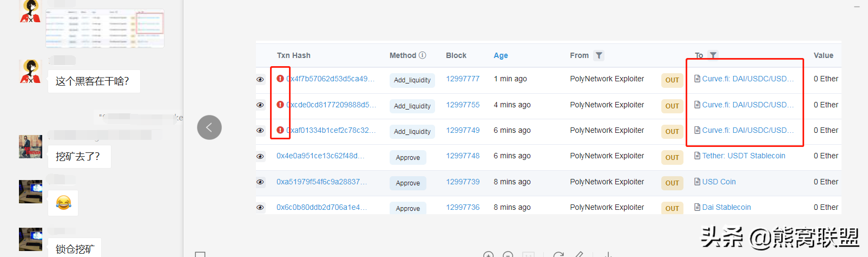Screen dimensions: 868x257
Task: Click the Add_liquidity badge on block 12997749 row
Action: pyautogui.click(x=412, y=132)
